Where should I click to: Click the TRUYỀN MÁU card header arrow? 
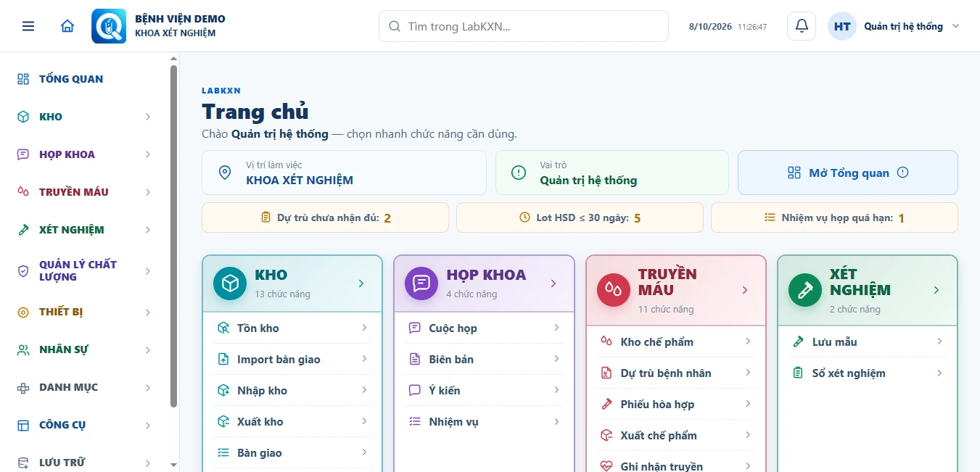coord(745,290)
